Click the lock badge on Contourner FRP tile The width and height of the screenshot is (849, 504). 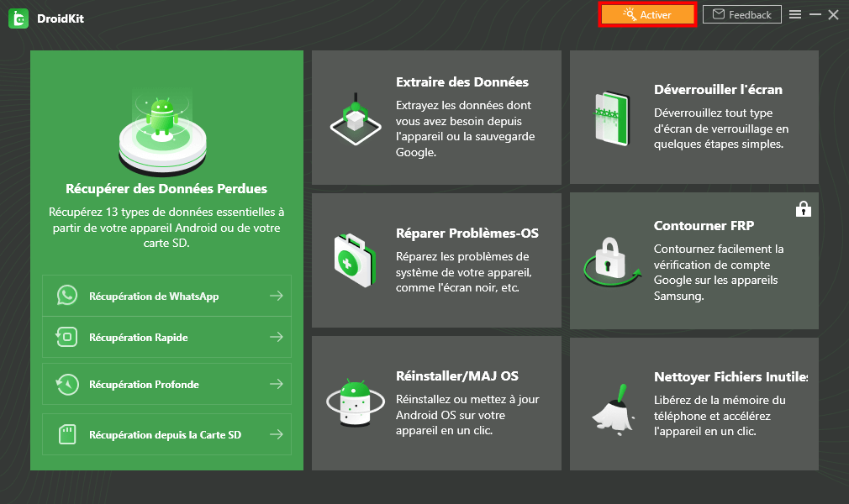pyautogui.click(x=804, y=208)
